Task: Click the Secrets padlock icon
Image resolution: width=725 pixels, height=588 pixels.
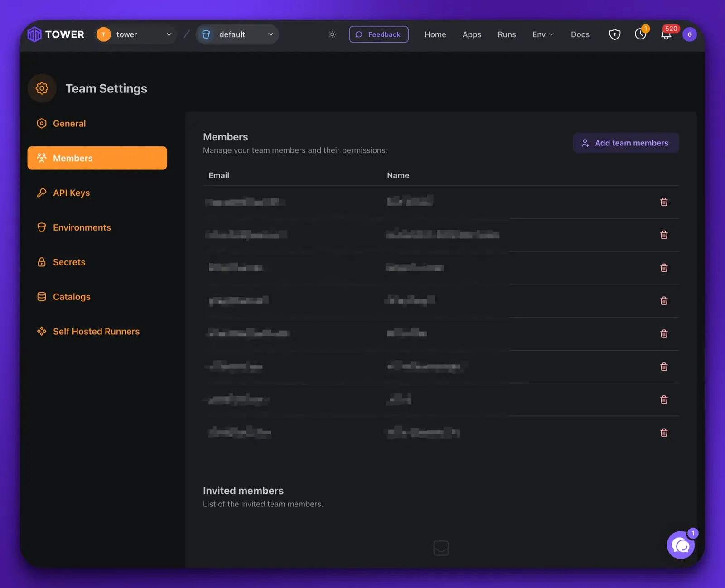Action: [42, 262]
